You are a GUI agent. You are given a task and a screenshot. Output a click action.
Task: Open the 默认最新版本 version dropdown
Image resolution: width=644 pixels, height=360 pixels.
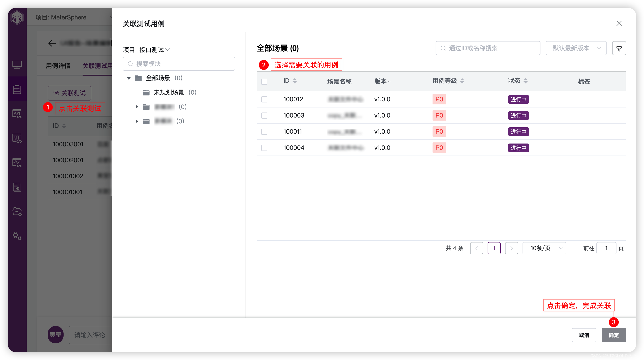(x=576, y=48)
